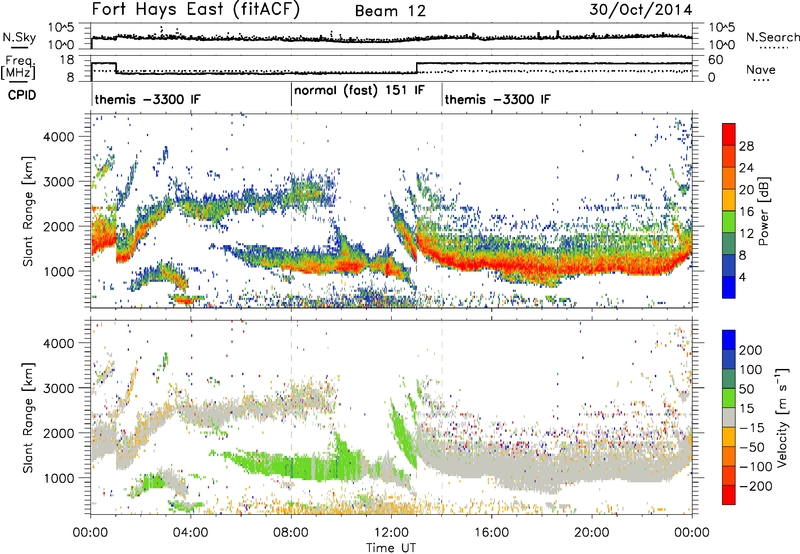
Task: Select the 'Beam 12' label
Action: [x=390, y=11]
